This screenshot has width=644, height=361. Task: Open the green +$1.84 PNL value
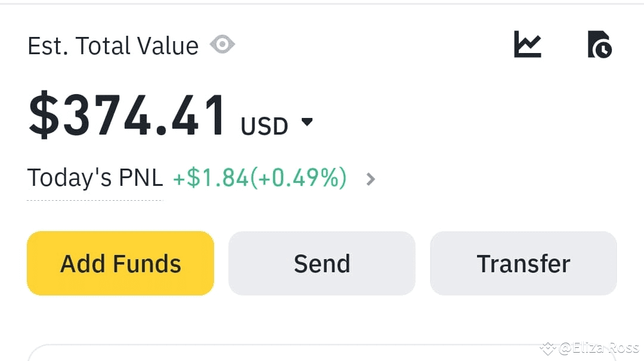(210, 178)
